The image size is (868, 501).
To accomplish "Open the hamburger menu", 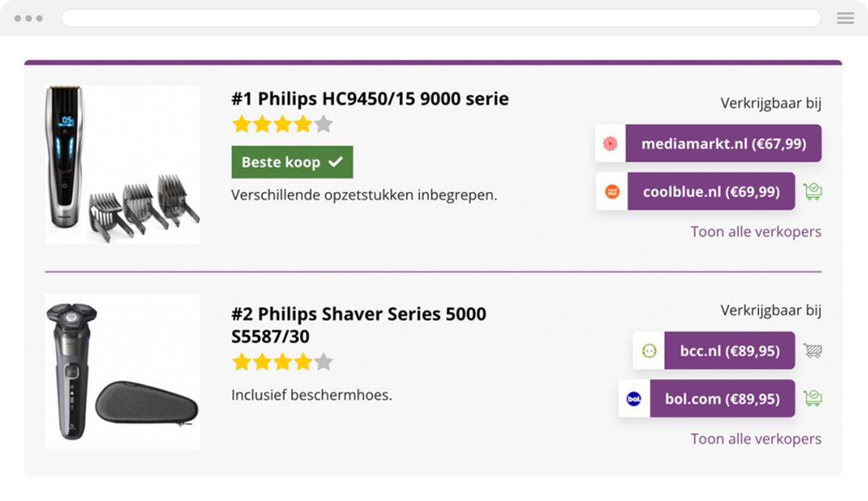I will 845,18.
